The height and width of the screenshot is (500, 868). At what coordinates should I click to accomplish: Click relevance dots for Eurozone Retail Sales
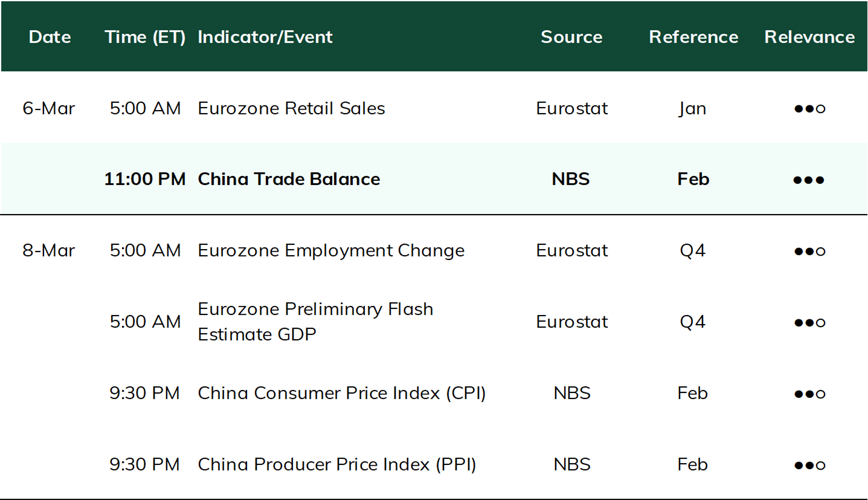point(809,109)
